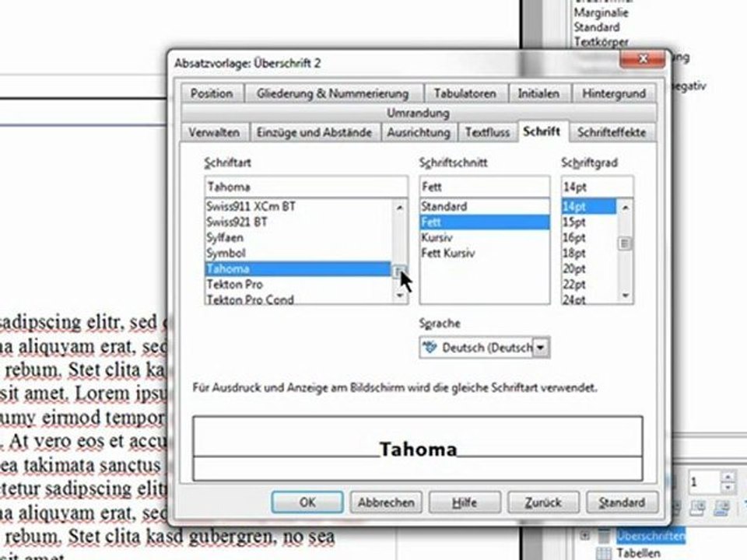Choose Standard font style
This screenshot has width=747, height=560.
[x=485, y=207]
